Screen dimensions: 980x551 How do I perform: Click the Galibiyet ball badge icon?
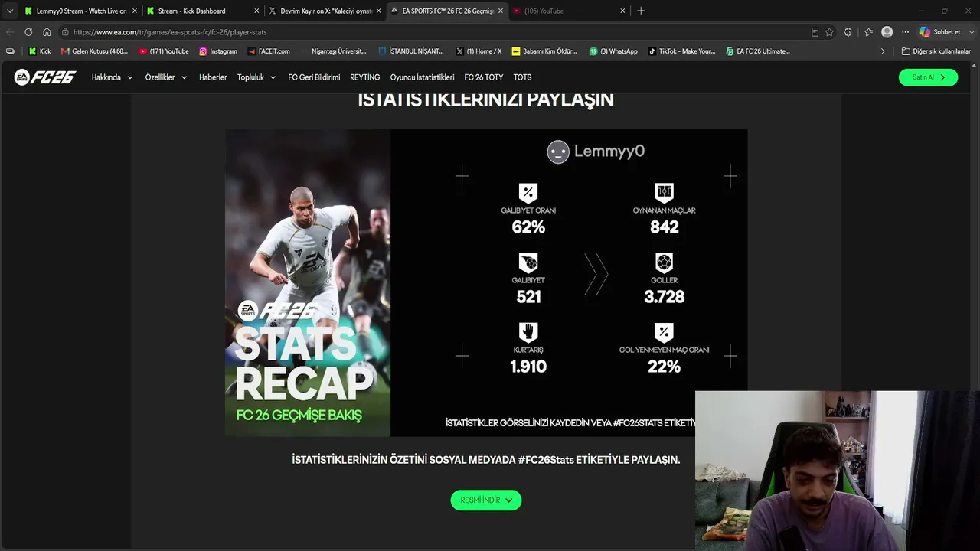click(528, 263)
